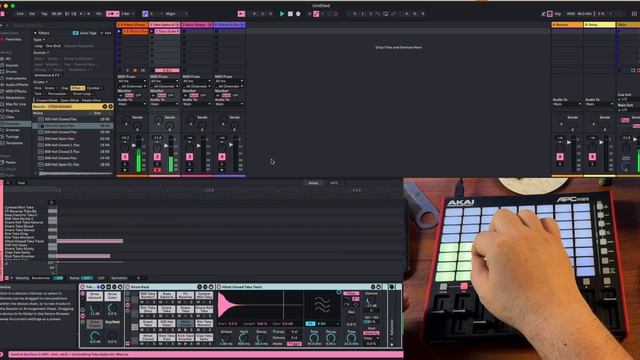This screenshot has width=640, height=360.
Task: Open Packs under Places
Action: (x=11, y=162)
